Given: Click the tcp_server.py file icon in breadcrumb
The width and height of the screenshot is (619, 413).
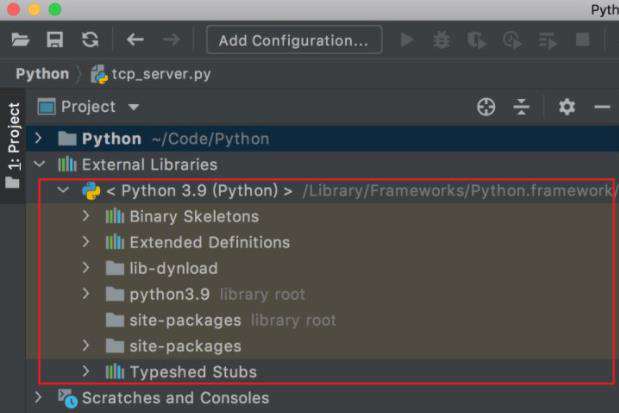Looking at the screenshot, I should [x=99, y=74].
